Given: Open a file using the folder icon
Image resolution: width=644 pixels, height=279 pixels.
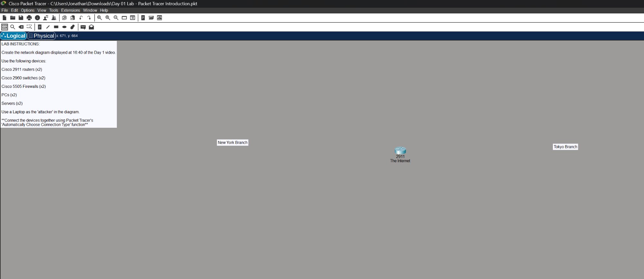Looking at the screenshot, I should (x=13, y=18).
